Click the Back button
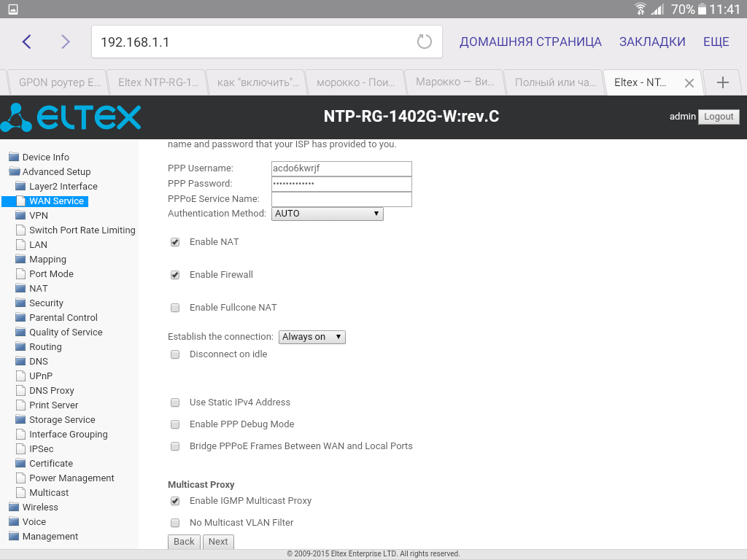The width and height of the screenshot is (747, 560). coord(184,542)
